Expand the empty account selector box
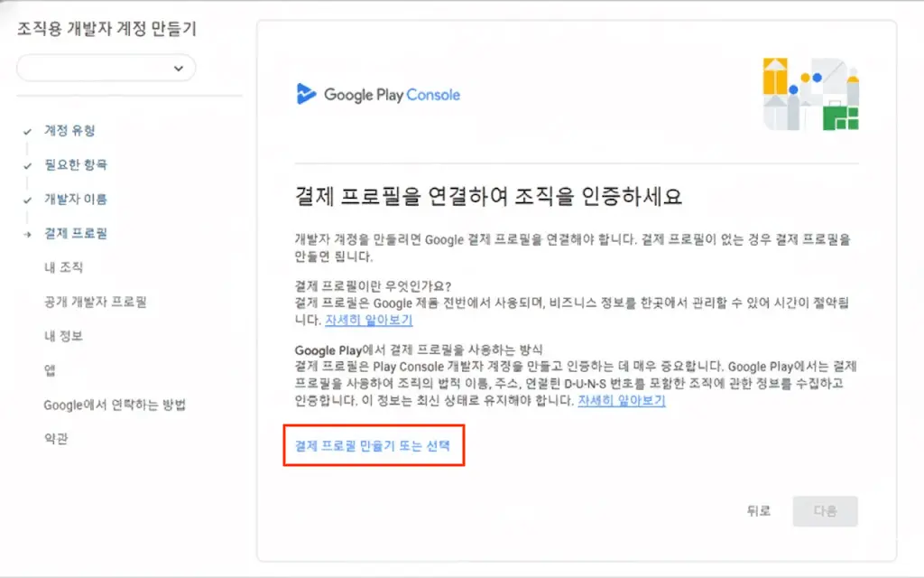This screenshot has height=578, width=924. 106,68
